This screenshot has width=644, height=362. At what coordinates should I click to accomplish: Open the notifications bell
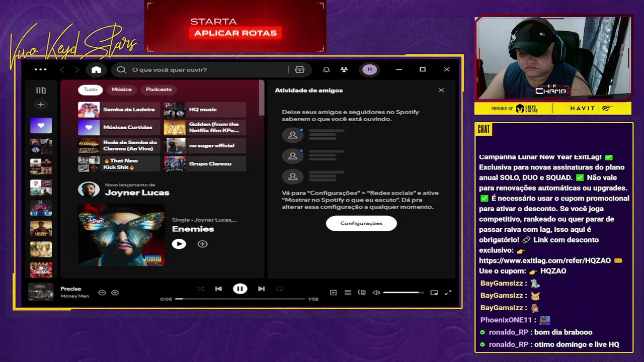click(x=326, y=69)
